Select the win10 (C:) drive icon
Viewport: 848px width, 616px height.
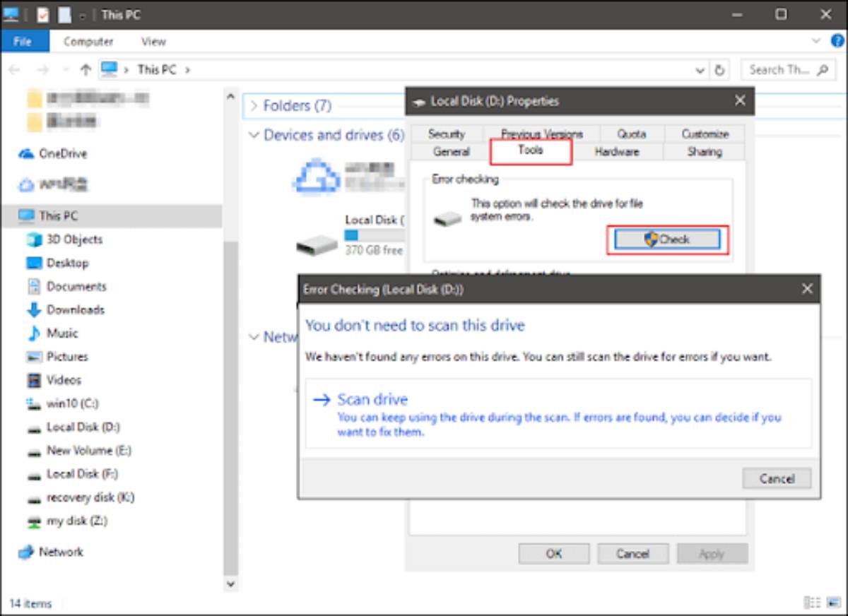[x=34, y=403]
